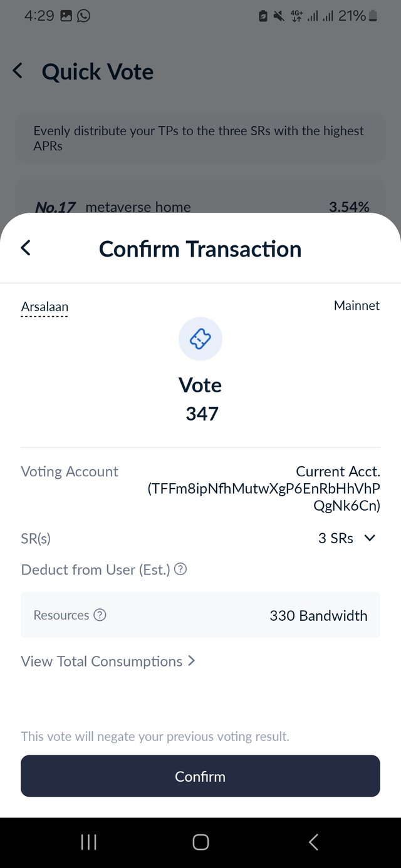
Task: Click the chevron after View Total Consumptions
Action: tap(191, 661)
